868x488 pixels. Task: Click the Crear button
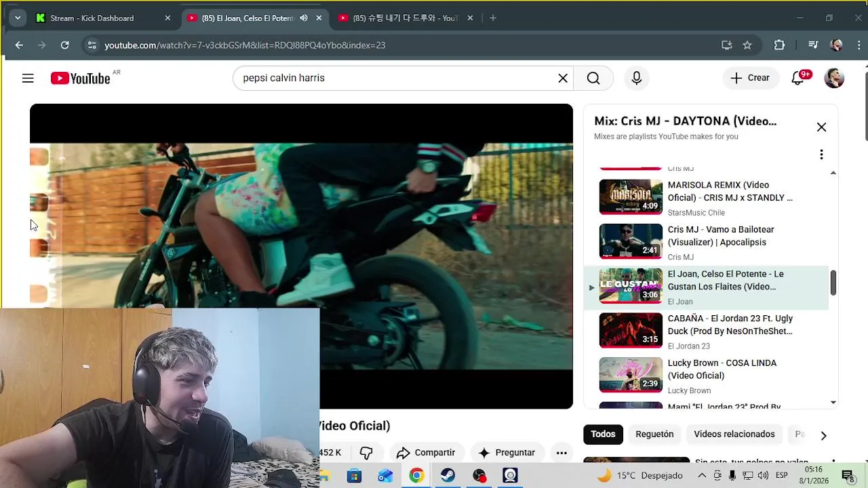pyautogui.click(x=749, y=78)
